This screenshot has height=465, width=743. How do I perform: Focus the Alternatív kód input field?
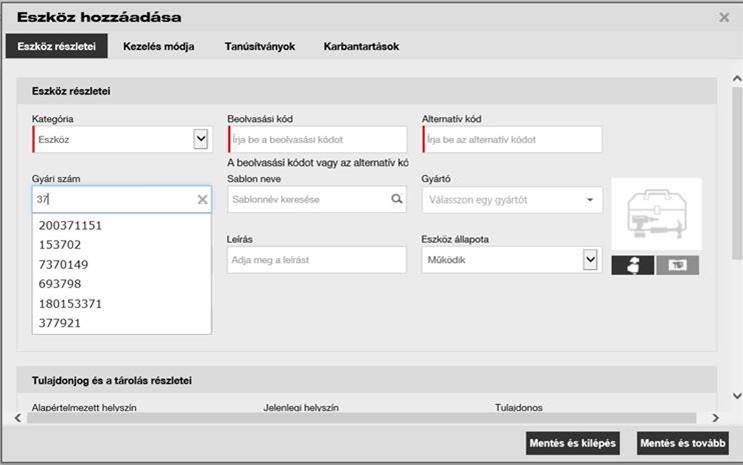pos(512,139)
